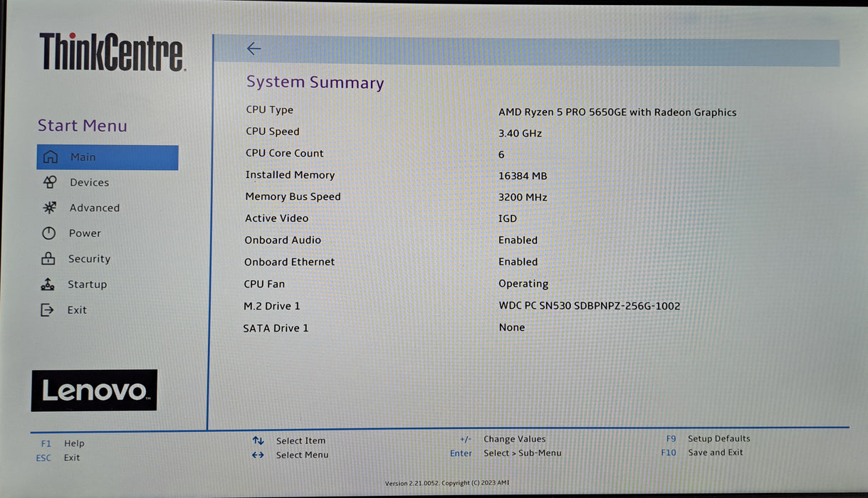Screen dimensions: 868x498
Task: Click the WDC PC SN530 drive value
Action: pos(590,306)
